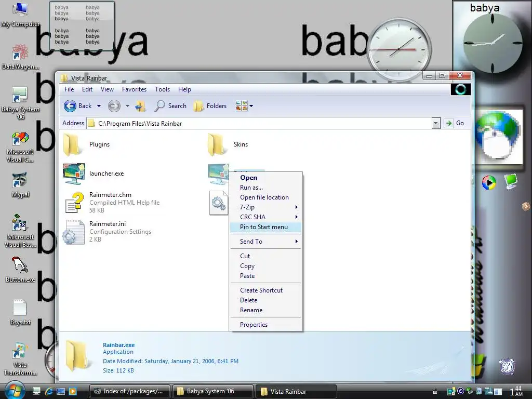
Task: Open the Tools menu
Action: 162,89
